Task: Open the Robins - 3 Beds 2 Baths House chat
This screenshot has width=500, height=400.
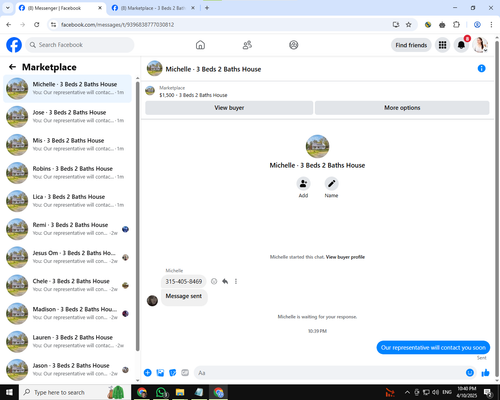Action: [67, 173]
